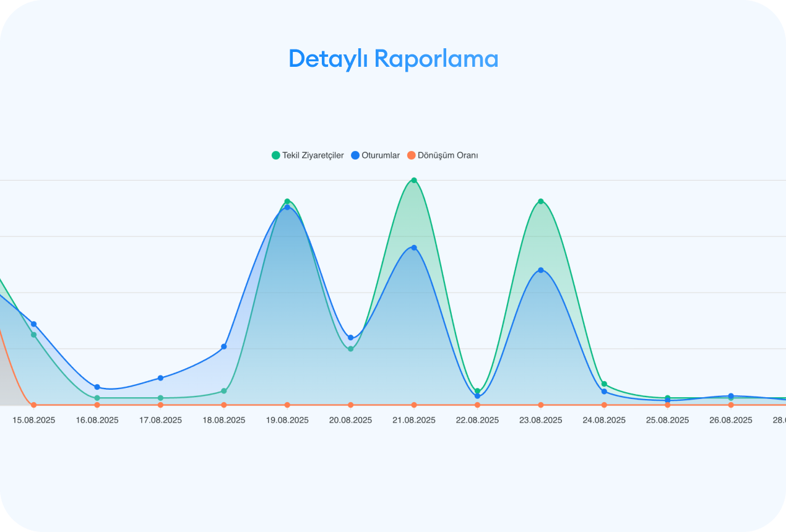Select orange Dönüşüm Oranı point on 22.08.2025
Image resolution: width=786 pixels, height=532 pixels.
click(x=477, y=405)
